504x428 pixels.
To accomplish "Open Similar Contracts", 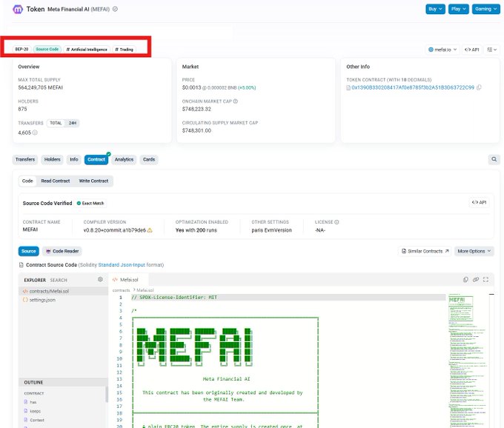I will (425, 251).
